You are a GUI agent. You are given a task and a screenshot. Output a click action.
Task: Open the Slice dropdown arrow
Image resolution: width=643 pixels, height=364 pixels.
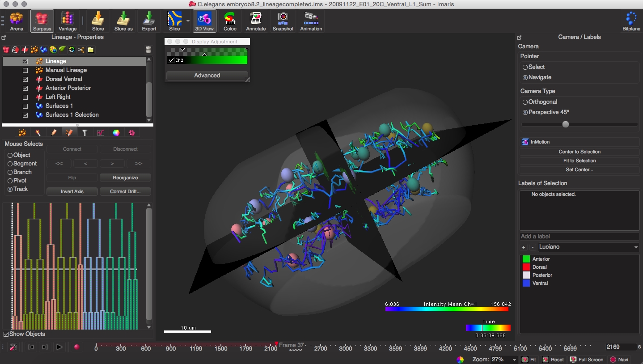pos(188,21)
